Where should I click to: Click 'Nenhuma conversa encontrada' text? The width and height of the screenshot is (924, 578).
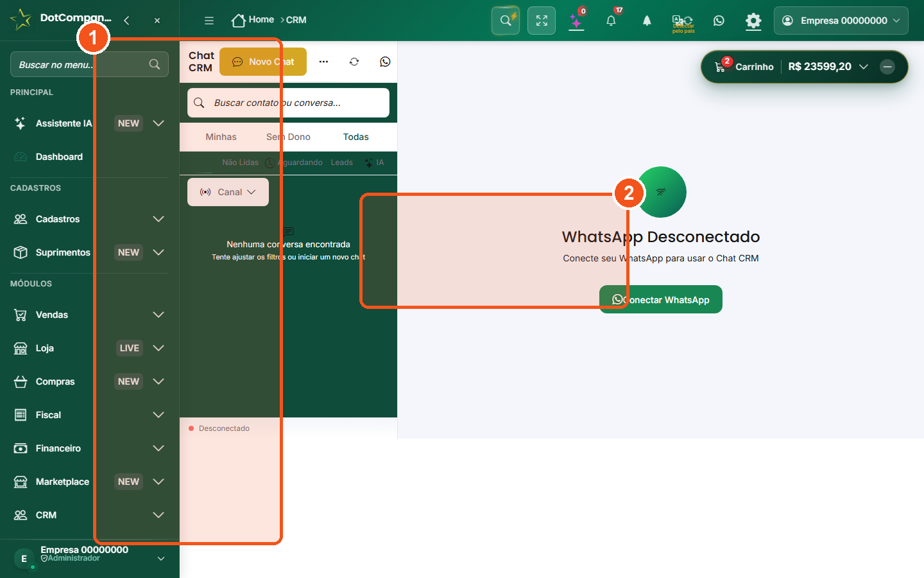click(288, 244)
